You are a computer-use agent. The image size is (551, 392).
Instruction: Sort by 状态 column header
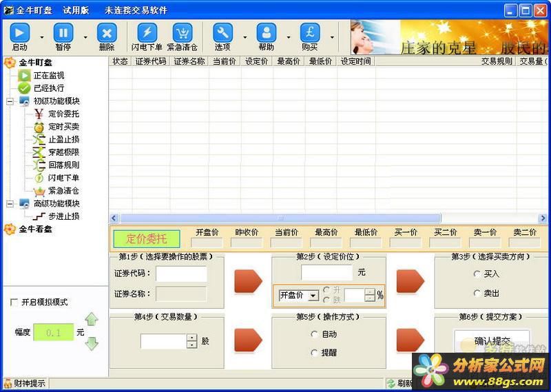(120, 61)
